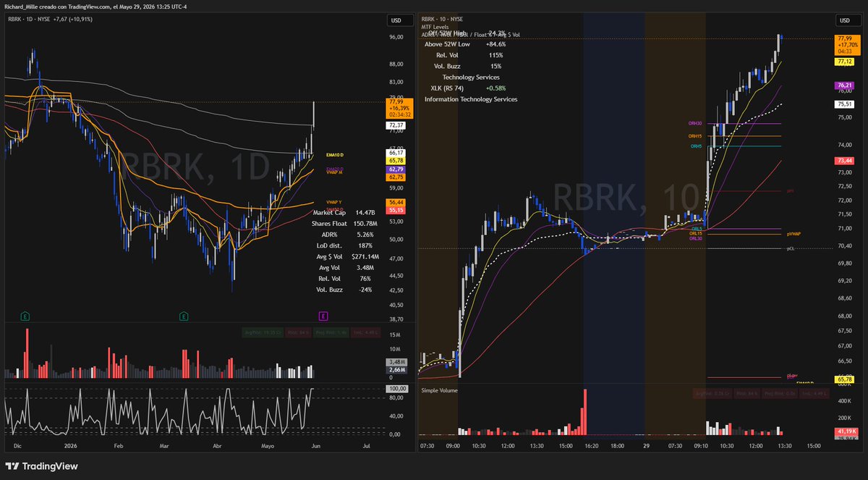Click the 3,48M volume tag

396,362
